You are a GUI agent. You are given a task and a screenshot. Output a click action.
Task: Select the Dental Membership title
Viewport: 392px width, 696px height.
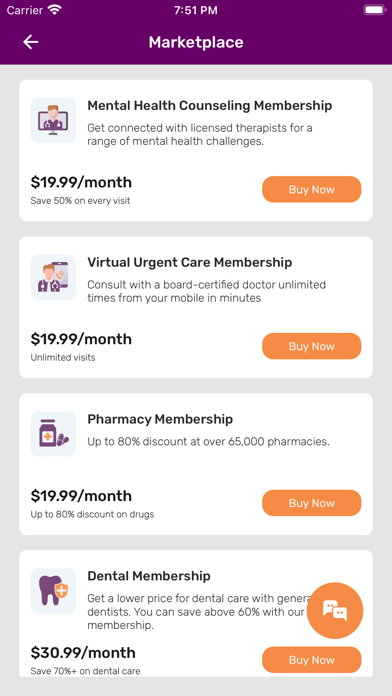pos(149,576)
